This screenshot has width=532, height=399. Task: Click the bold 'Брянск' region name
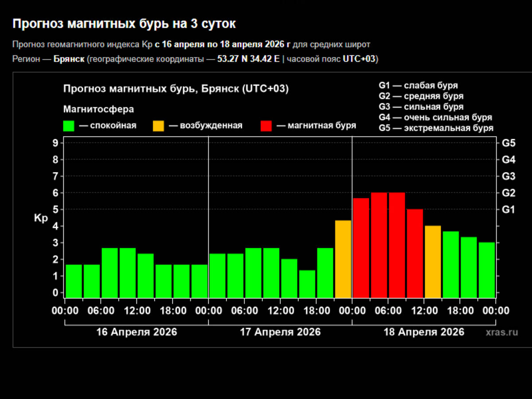click(69, 59)
